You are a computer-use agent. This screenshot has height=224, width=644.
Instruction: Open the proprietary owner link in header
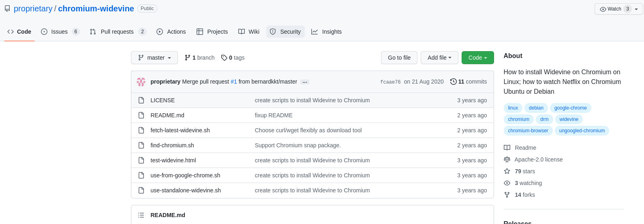click(33, 9)
